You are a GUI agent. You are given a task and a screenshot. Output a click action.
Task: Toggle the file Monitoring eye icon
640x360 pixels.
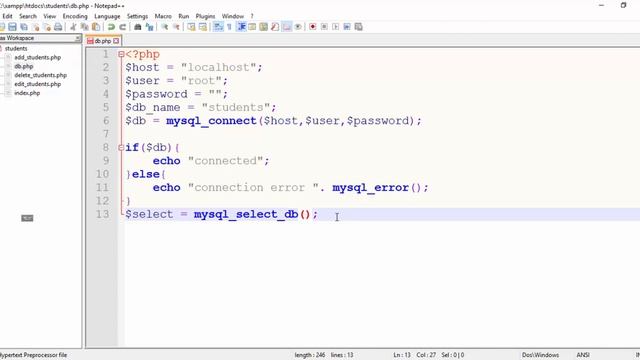click(x=298, y=27)
